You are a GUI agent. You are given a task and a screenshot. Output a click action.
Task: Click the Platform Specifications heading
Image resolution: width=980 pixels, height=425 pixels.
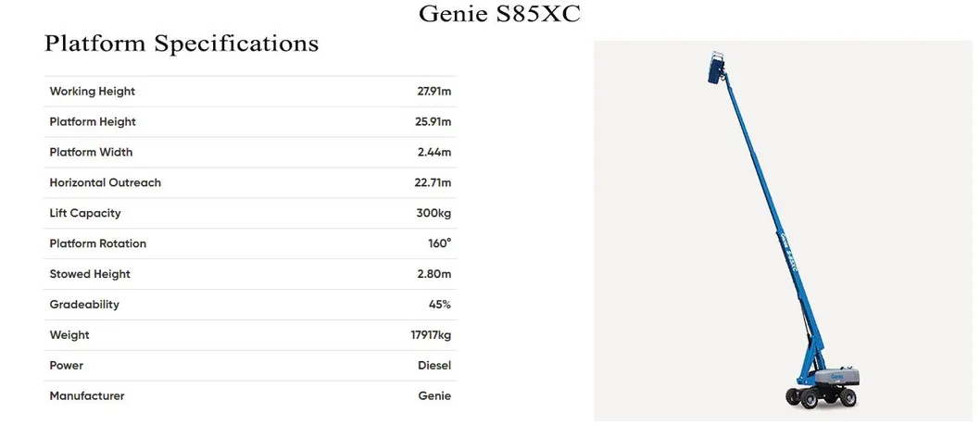pyautogui.click(x=182, y=44)
